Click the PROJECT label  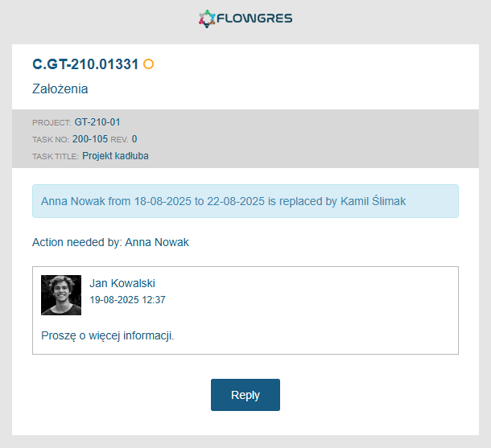coord(52,122)
